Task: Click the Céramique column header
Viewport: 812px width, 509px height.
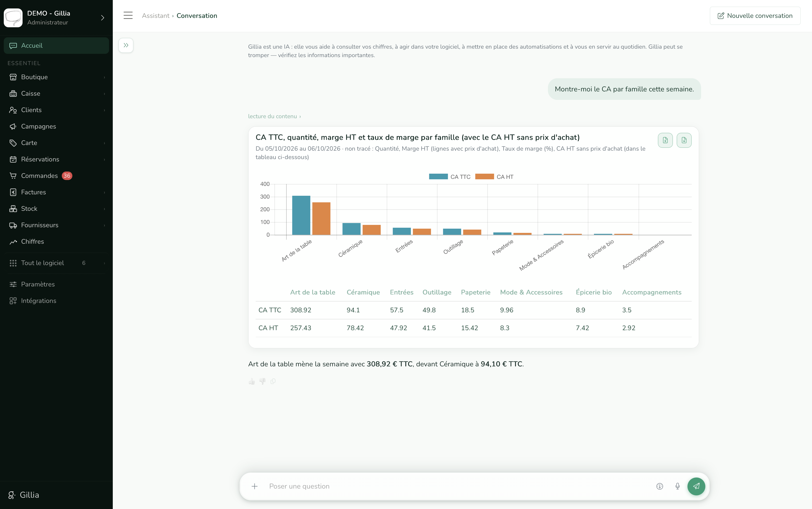Action: (363, 292)
